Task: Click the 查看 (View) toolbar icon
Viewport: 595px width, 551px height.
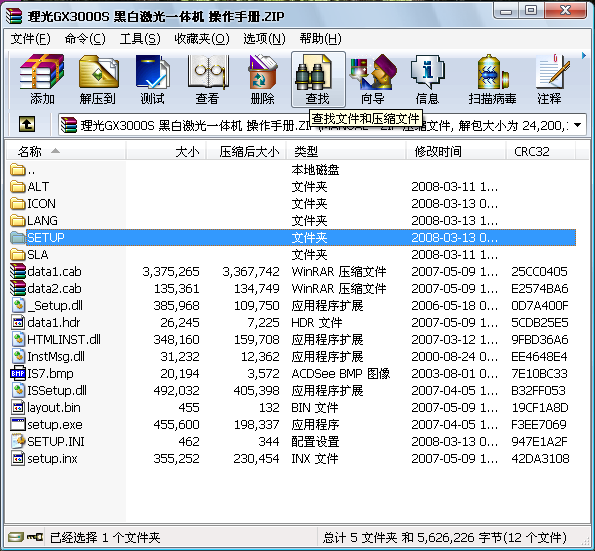Action: pos(208,72)
